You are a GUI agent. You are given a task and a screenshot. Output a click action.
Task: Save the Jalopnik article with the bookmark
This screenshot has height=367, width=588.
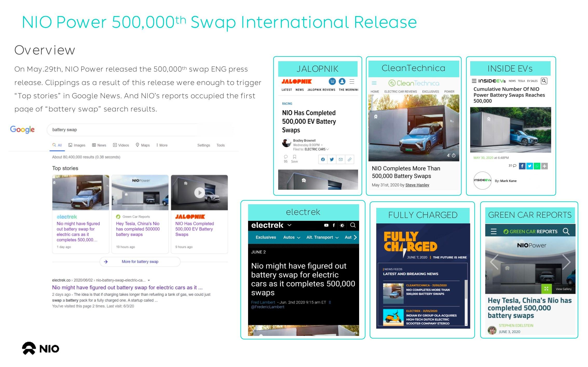tap(295, 157)
